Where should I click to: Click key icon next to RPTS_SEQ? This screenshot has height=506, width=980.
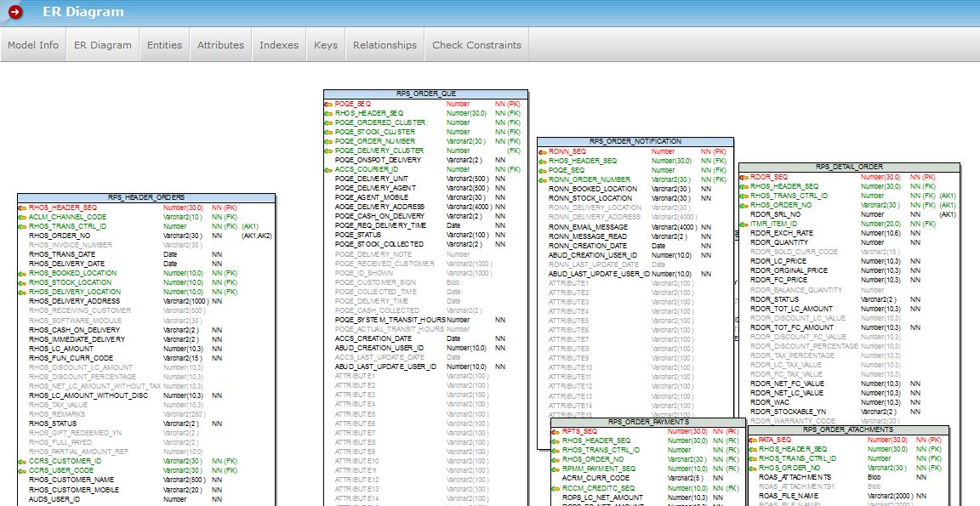(x=556, y=431)
